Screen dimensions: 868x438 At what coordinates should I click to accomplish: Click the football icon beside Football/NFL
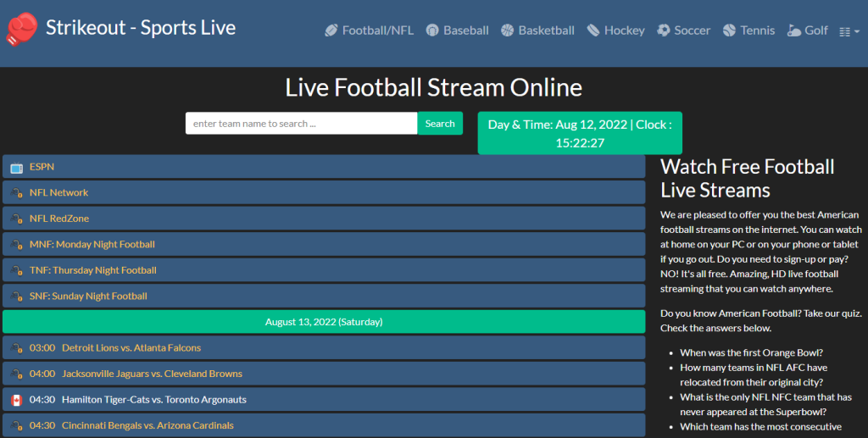(x=331, y=30)
